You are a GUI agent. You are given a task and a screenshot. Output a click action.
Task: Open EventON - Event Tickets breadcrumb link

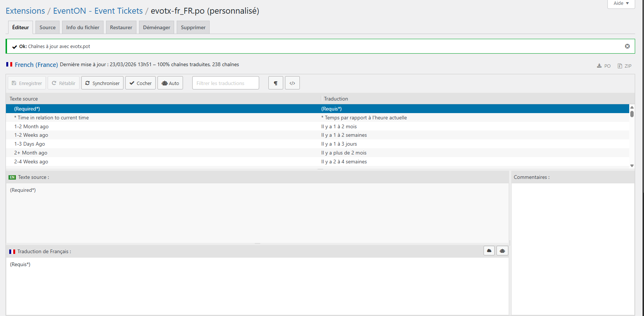98,11
